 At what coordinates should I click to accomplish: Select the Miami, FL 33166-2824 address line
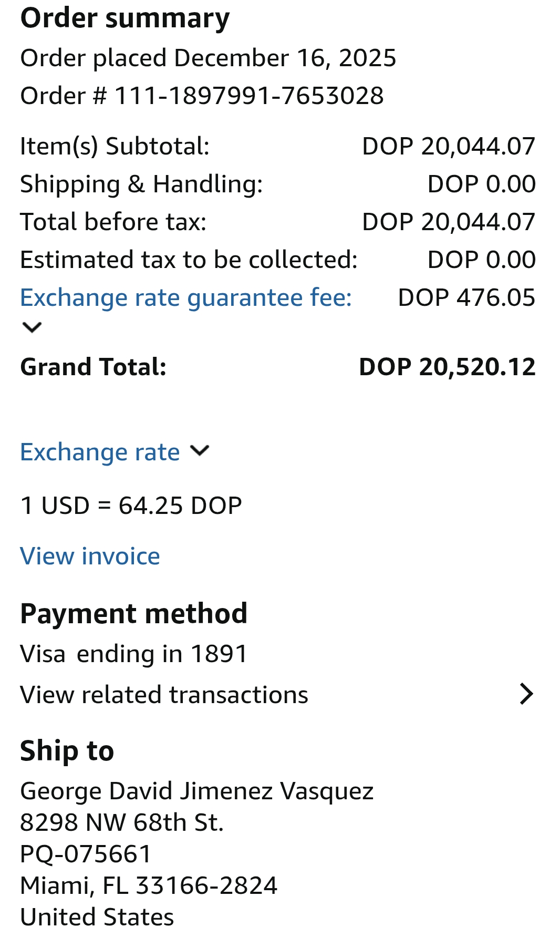coord(149,885)
